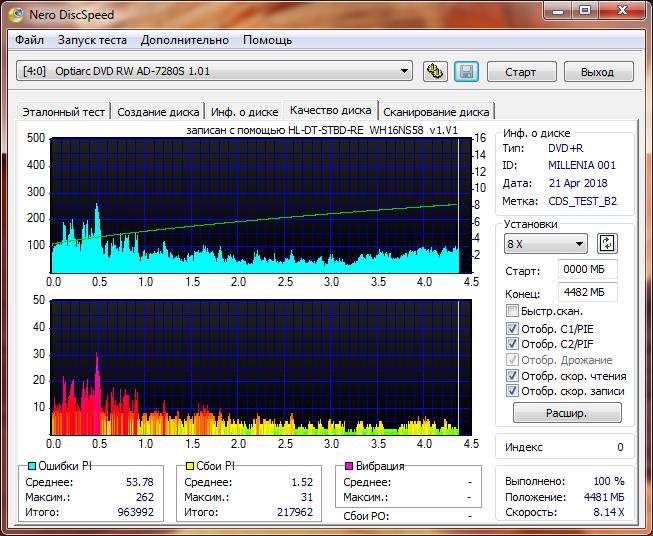The image size is (653, 536).
Task: Click the Расшир. button
Action: (x=567, y=412)
